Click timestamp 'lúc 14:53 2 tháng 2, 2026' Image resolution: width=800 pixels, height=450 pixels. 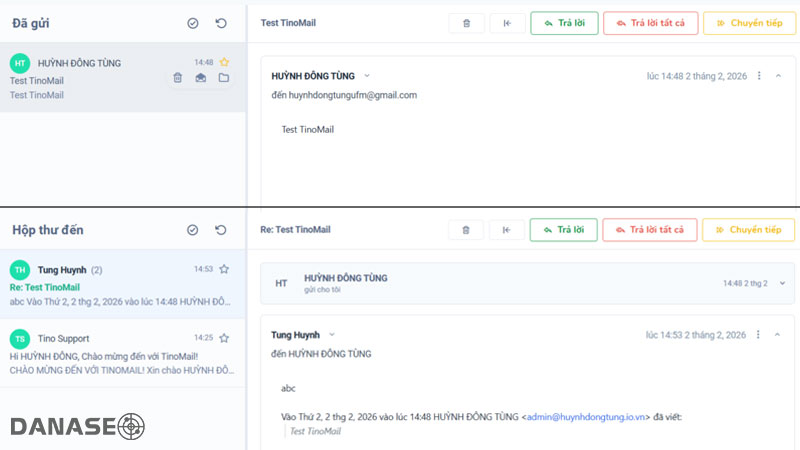[x=696, y=335]
